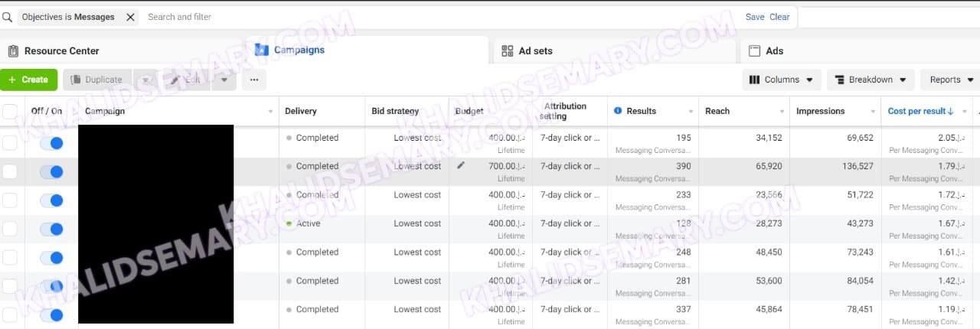980x329 pixels.
Task: Expand the Edit dropdown arrow
Action: (224, 80)
